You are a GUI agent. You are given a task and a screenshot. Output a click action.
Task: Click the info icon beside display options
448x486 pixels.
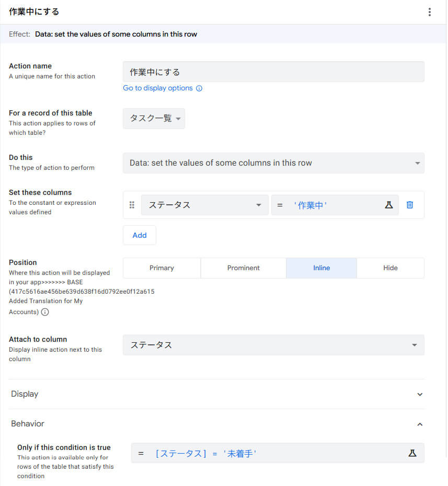pos(199,88)
